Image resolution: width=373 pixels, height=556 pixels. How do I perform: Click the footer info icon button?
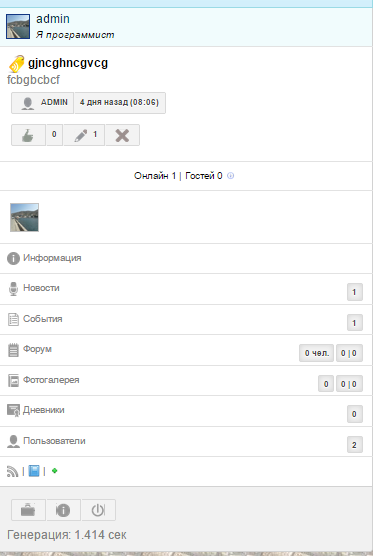coord(63,510)
